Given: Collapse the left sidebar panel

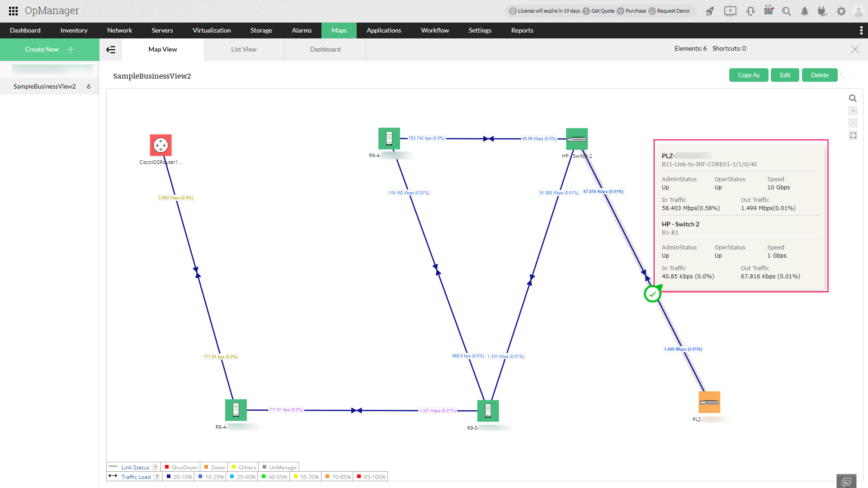Looking at the screenshot, I should click(x=111, y=50).
